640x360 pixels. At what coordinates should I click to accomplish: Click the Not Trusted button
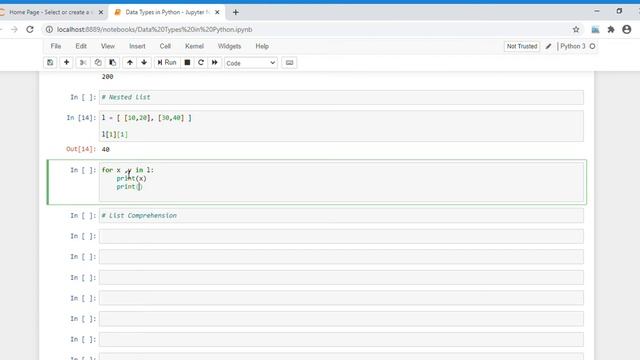[x=522, y=47]
